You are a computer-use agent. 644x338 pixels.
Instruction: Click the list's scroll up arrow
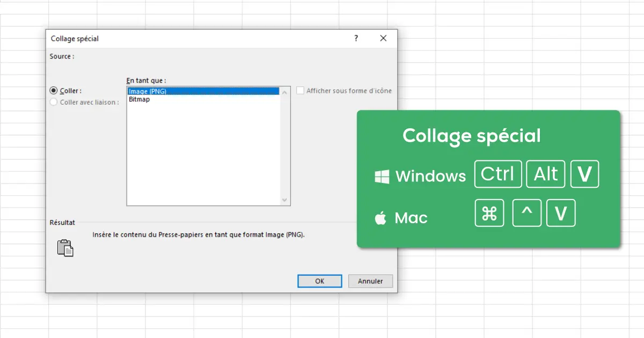tap(285, 92)
